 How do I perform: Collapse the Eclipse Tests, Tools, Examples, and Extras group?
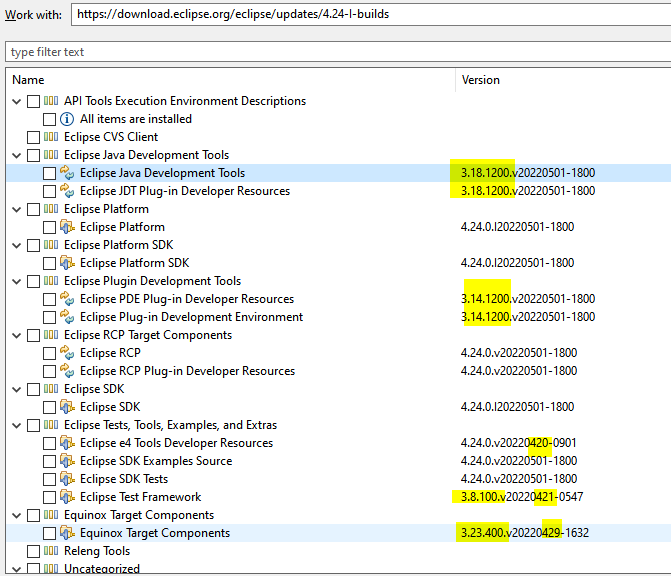[17, 425]
